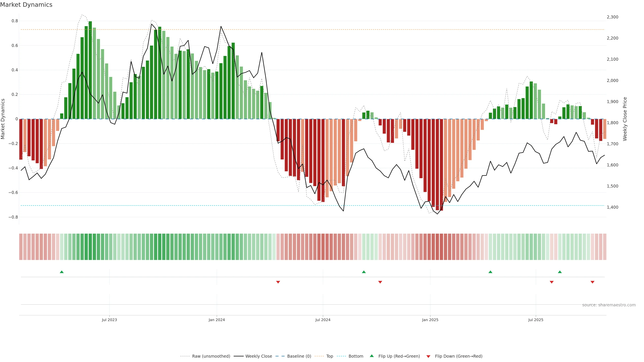644x362 pixels.
Task: Toggle Flip Up (Red→Green) legend entry
Action: click(x=399, y=356)
